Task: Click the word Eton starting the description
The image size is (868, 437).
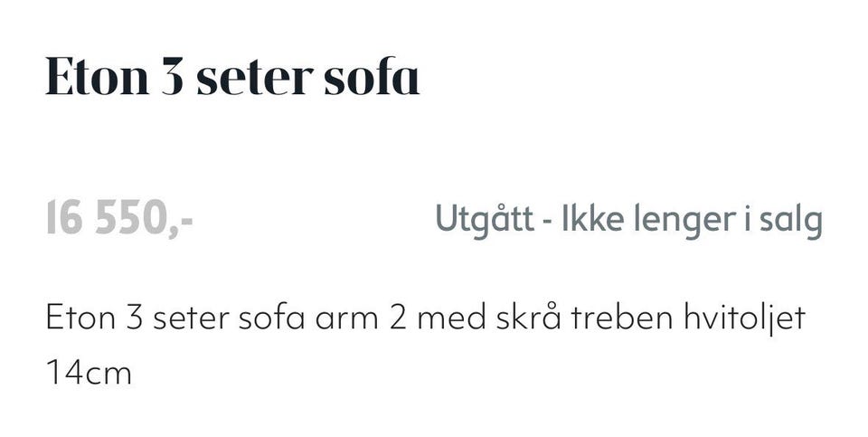Action: click(80, 319)
